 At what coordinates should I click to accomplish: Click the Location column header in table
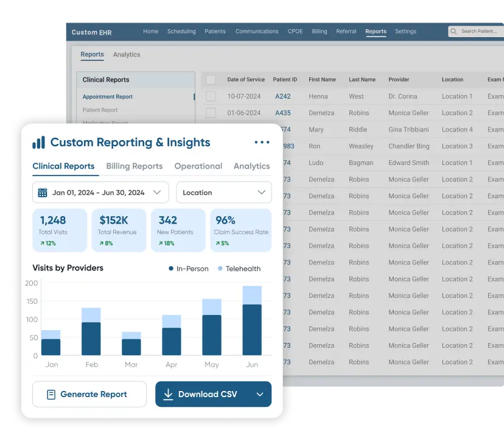tap(453, 79)
